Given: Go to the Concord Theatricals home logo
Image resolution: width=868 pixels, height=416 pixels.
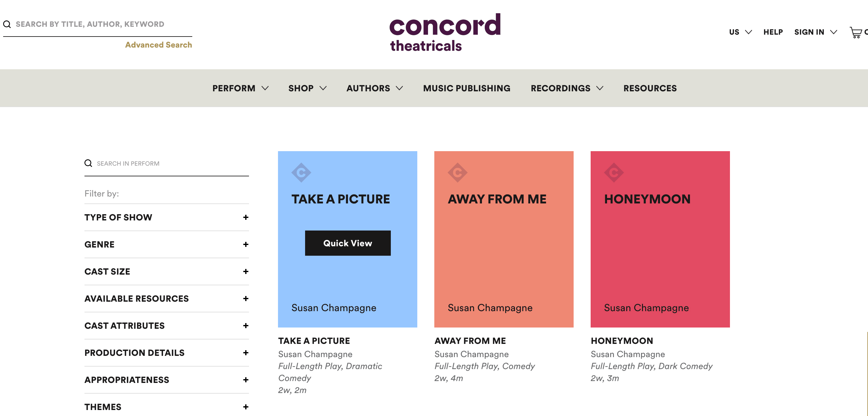Looking at the screenshot, I should (x=445, y=33).
